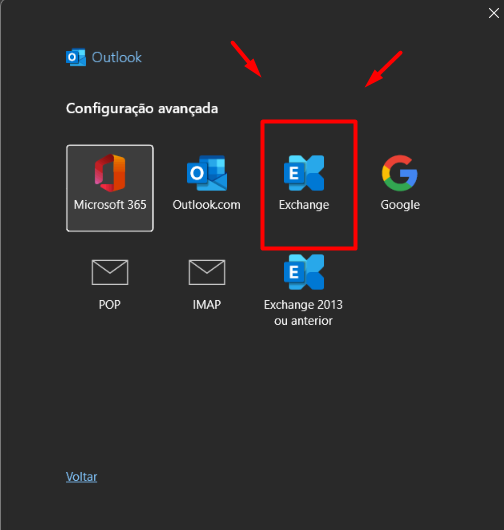Select the Microsoft 365 account icon
Screen dimensions: 504x530
[110, 173]
